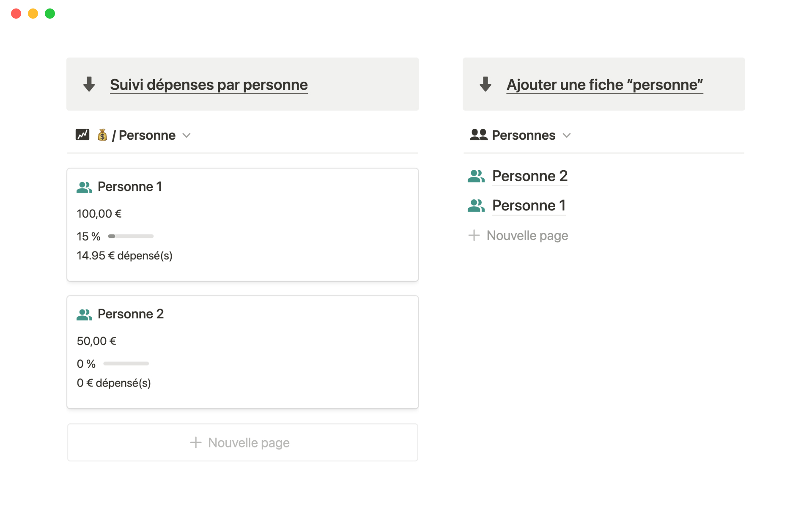812x508 pixels.
Task: Click the 15 % progress bar of Personne 1
Action: coord(131,236)
